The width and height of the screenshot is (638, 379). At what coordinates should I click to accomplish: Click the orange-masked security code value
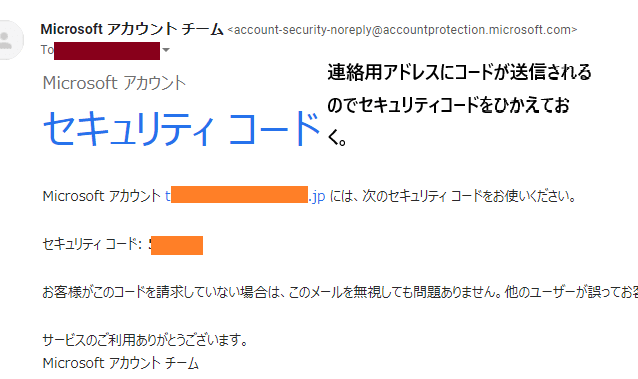176,245
